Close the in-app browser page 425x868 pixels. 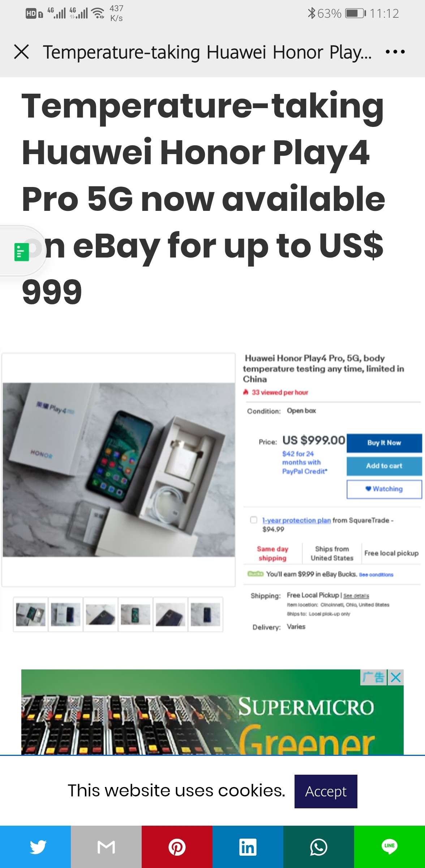(x=22, y=52)
